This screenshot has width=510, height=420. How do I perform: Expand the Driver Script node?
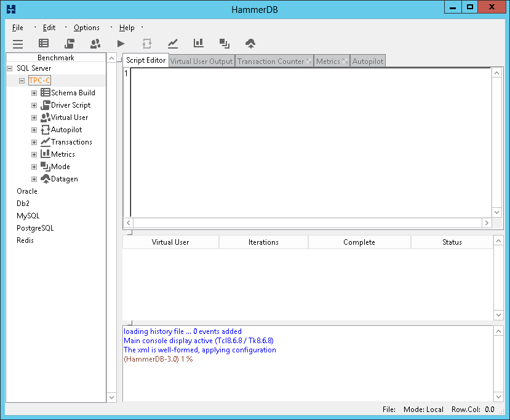coord(34,105)
